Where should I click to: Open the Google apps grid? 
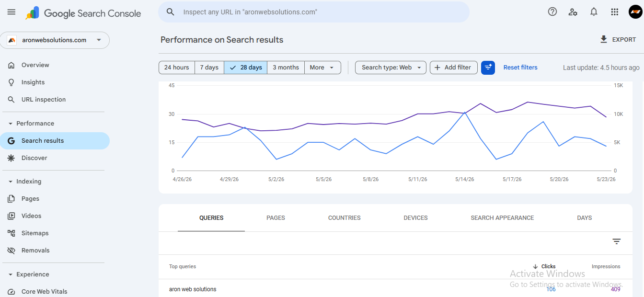point(615,12)
